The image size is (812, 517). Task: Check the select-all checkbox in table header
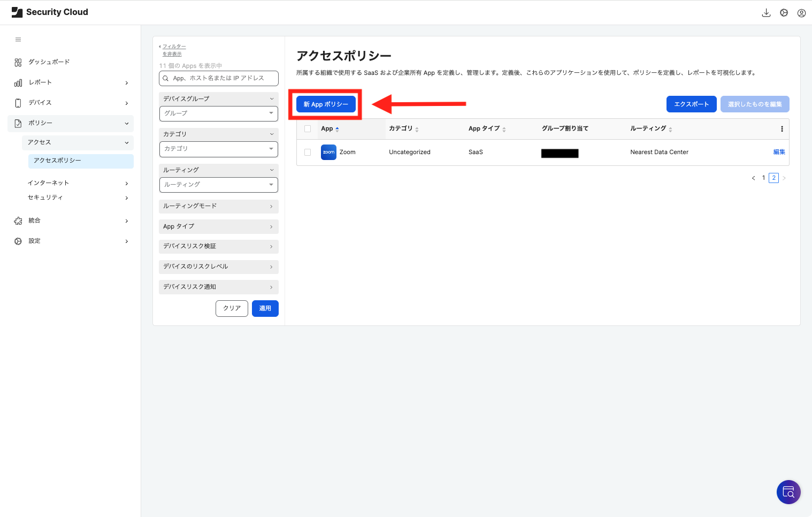click(308, 128)
